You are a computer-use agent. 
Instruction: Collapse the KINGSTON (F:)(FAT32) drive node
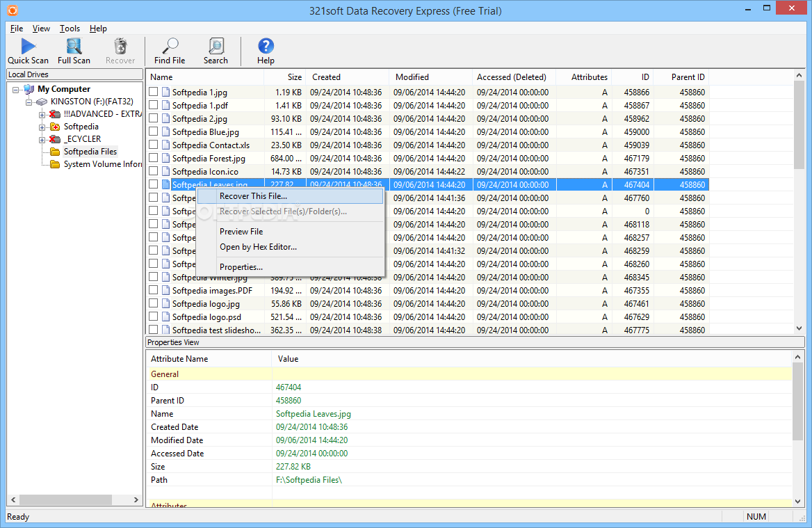(29, 102)
